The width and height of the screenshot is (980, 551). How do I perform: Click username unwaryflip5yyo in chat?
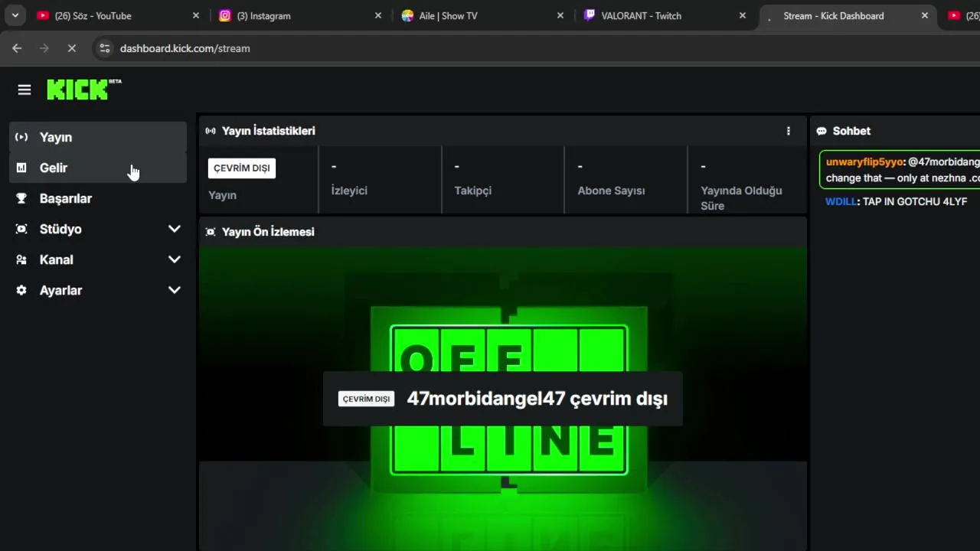click(864, 161)
